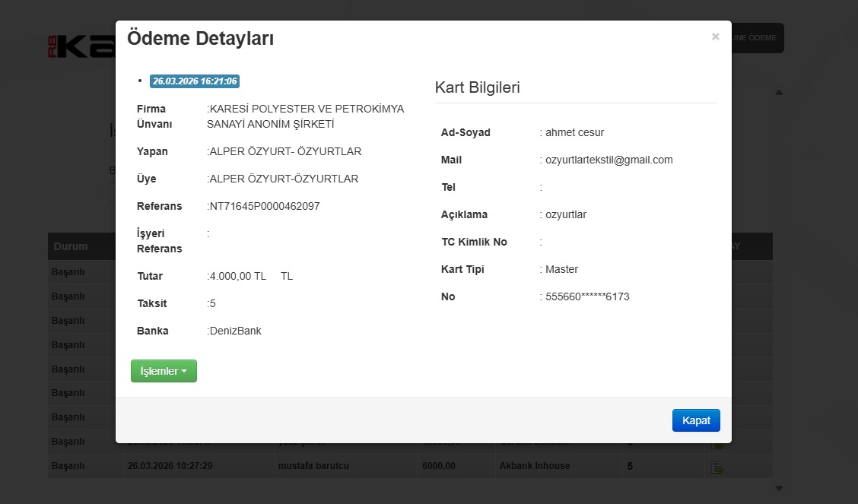The image size is (858, 504).
Task: Click the Akbank Inhouse cell in last row
Action: (534, 466)
